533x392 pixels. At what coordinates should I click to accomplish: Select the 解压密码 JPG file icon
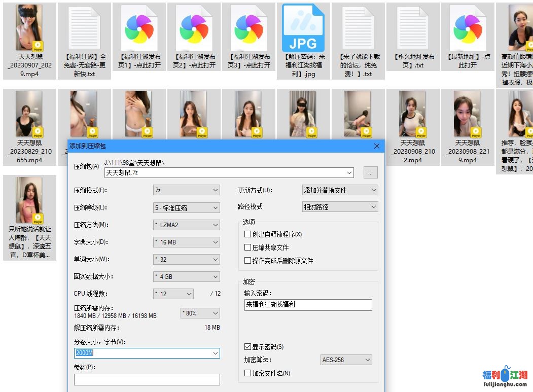(x=303, y=29)
